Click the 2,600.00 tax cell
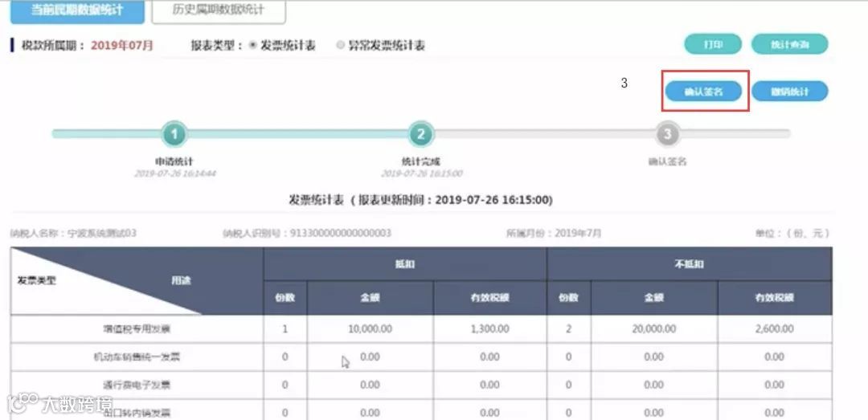This screenshot has width=868, height=420. (x=775, y=328)
